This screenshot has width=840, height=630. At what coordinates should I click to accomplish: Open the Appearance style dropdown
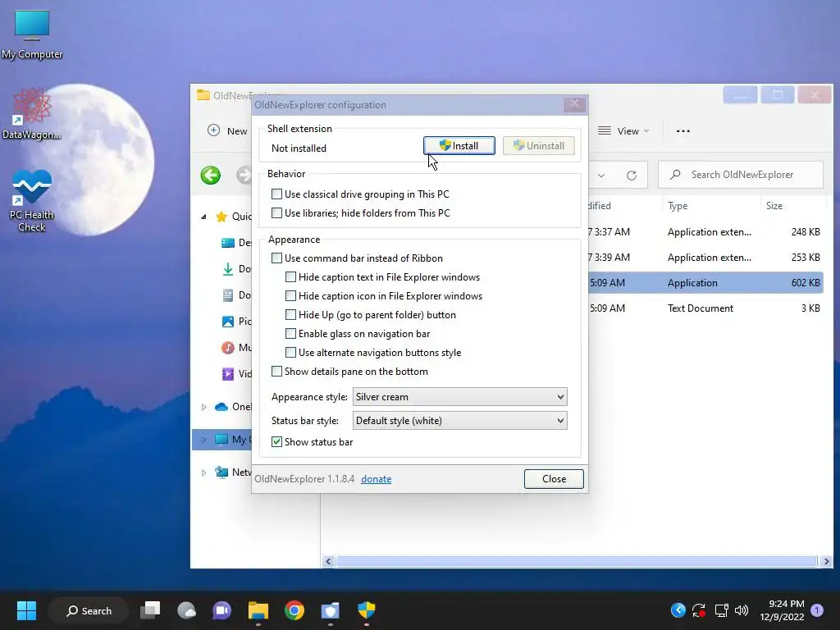(459, 397)
